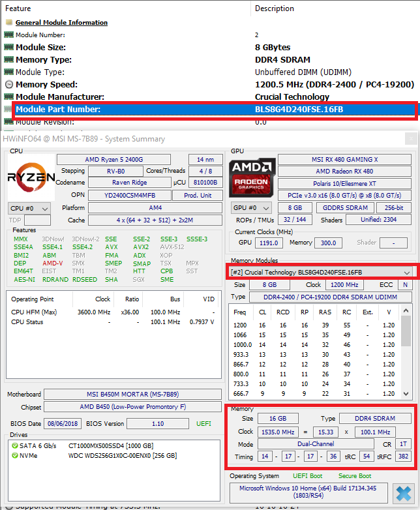Click the NVMe drive green check icon

pyautogui.click(x=14, y=455)
